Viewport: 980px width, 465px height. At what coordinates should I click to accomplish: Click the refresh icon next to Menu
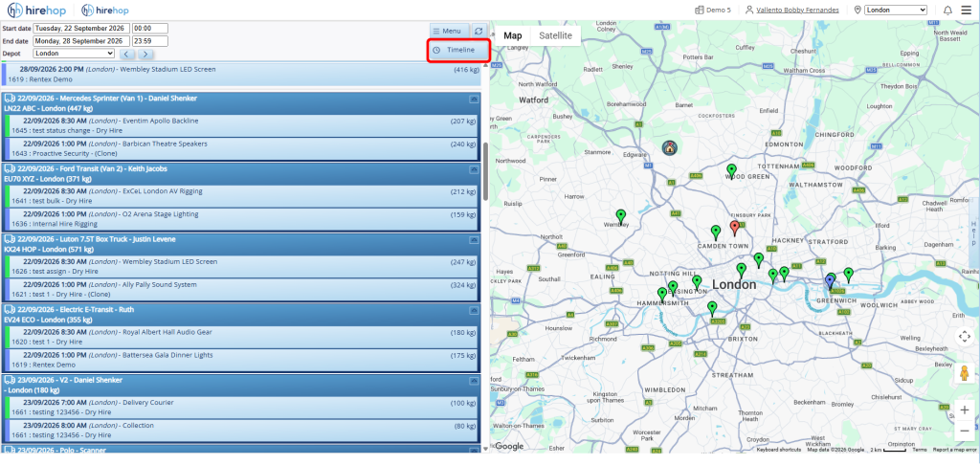click(479, 31)
